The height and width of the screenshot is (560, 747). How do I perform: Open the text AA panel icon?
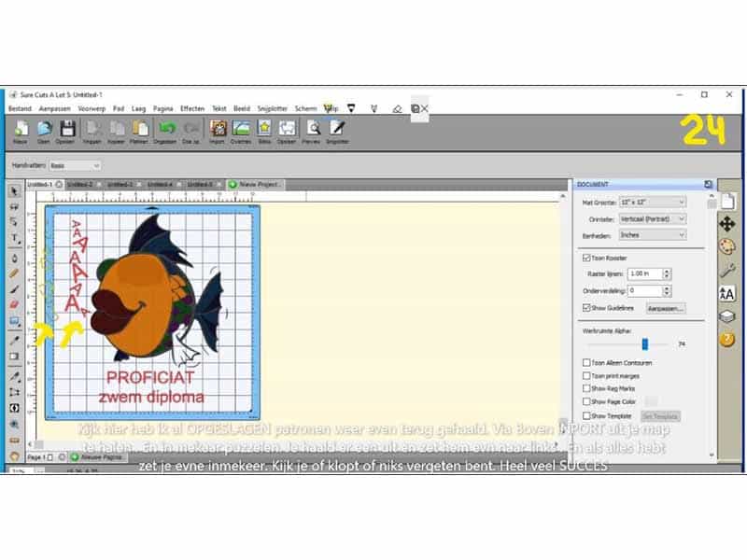click(x=727, y=293)
